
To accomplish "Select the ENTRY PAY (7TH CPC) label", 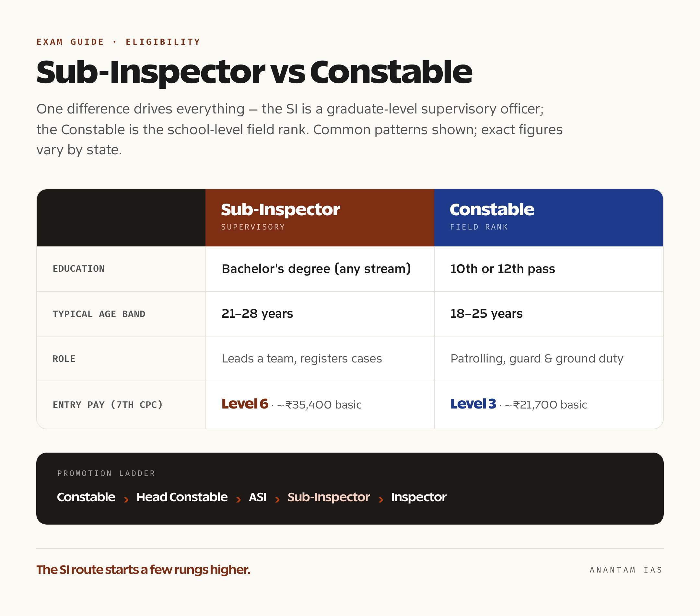I will coord(108,405).
